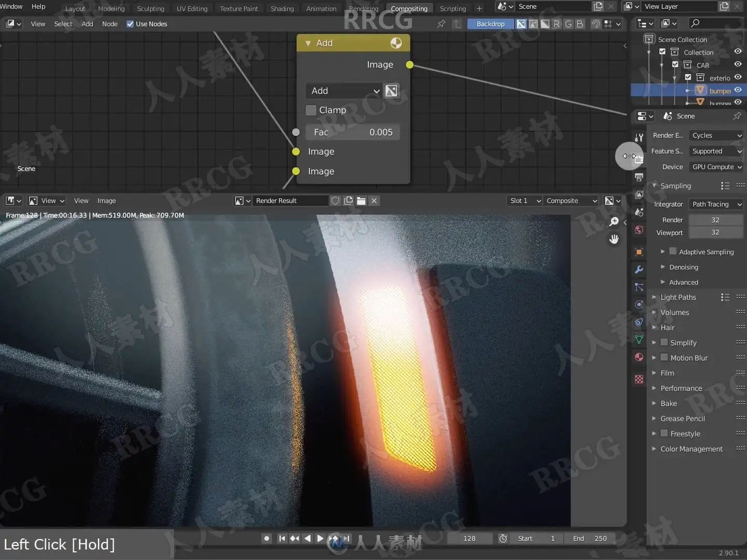Click Viewport samples field
The width and height of the screenshot is (747, 560).
pyautogui.click(x=715, y=232)
